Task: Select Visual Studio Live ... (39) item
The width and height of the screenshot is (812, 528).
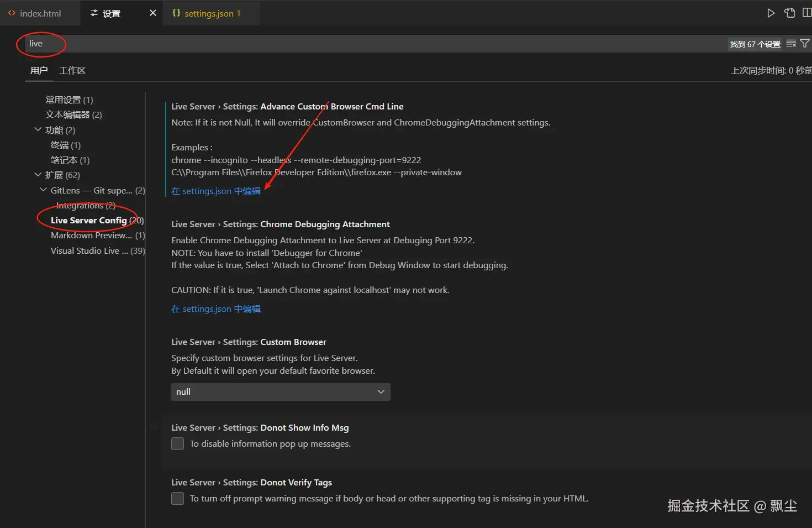Action: coord(98,251)
